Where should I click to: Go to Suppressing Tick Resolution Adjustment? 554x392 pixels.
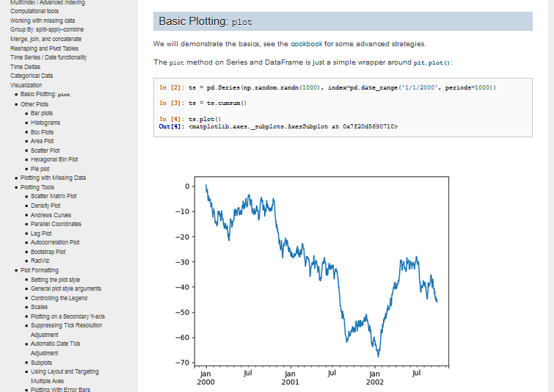(67, 330)
